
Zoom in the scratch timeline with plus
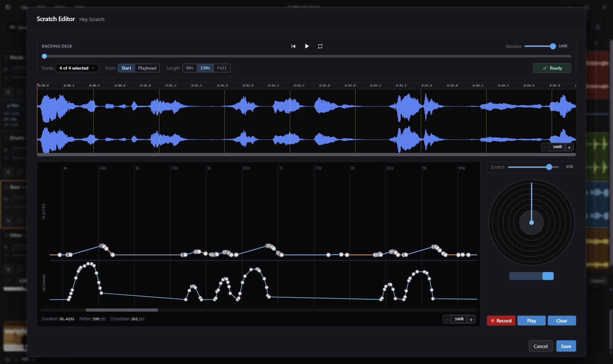pyautogui.click(x=471, y=319)
